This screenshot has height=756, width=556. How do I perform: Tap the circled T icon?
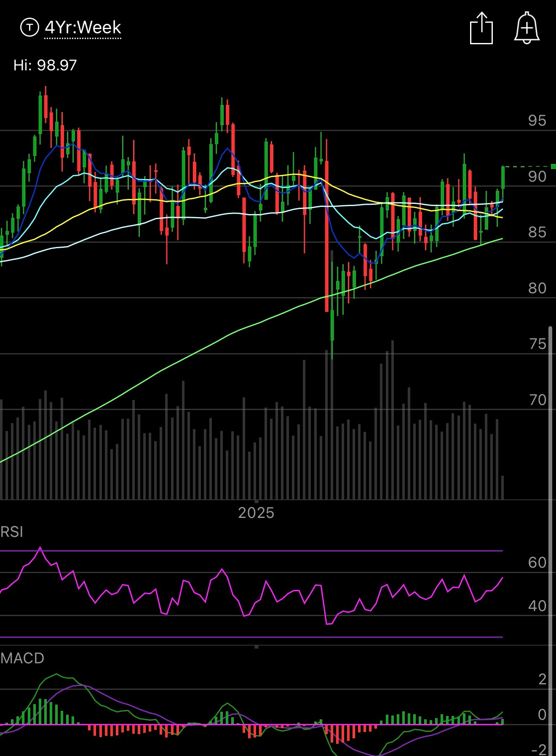point(29,28)
